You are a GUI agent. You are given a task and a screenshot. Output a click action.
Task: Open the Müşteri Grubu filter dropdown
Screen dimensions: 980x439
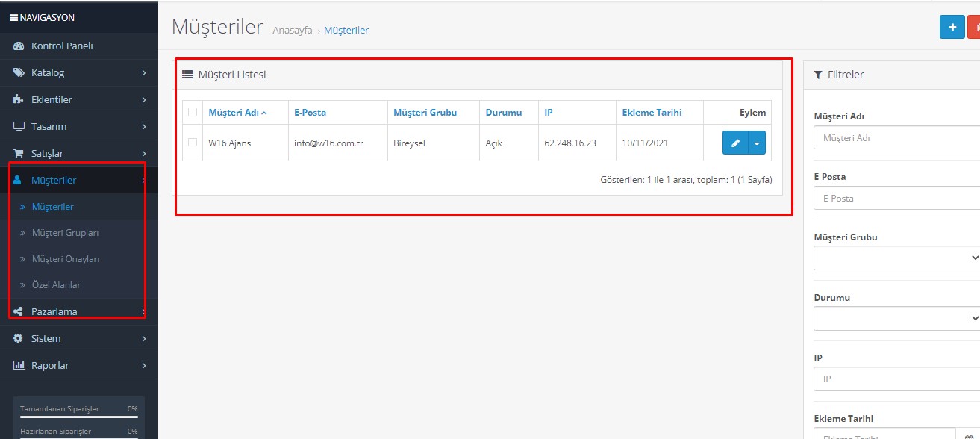pos(896,258)
